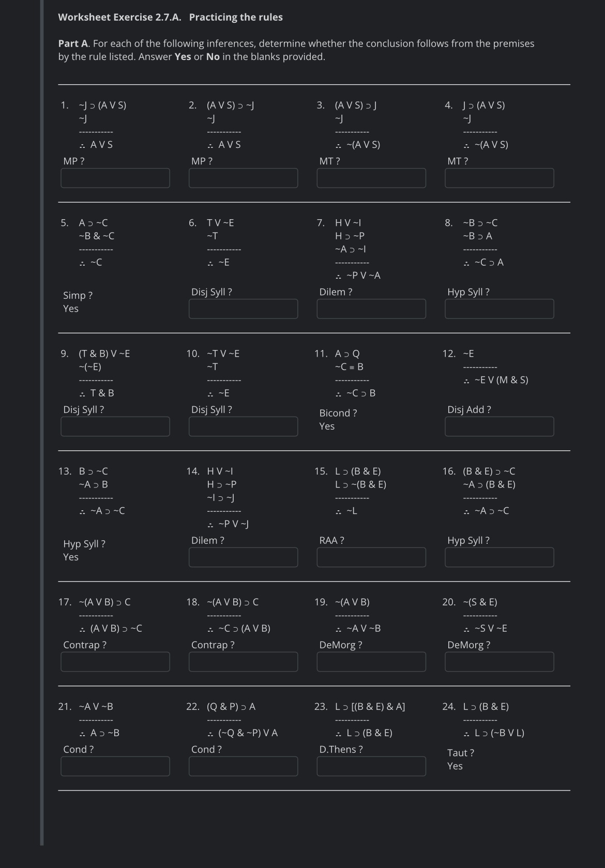
Task: Click the Cond answer blank for problem 21
Action: [115, 766]
